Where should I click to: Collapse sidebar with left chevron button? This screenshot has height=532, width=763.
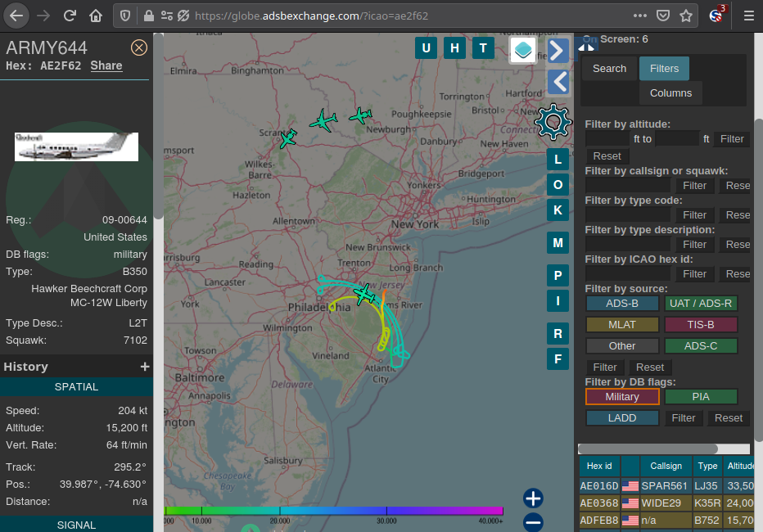[x=558, y=82]
